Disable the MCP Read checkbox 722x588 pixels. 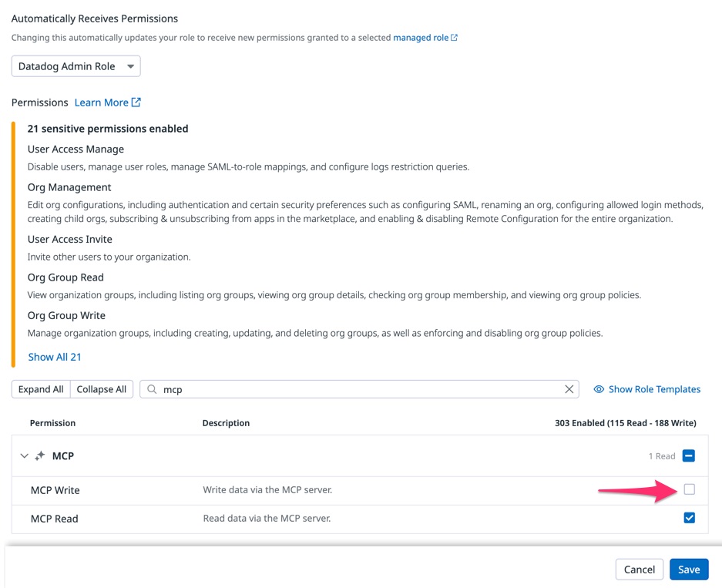click(x=690, y=518)
